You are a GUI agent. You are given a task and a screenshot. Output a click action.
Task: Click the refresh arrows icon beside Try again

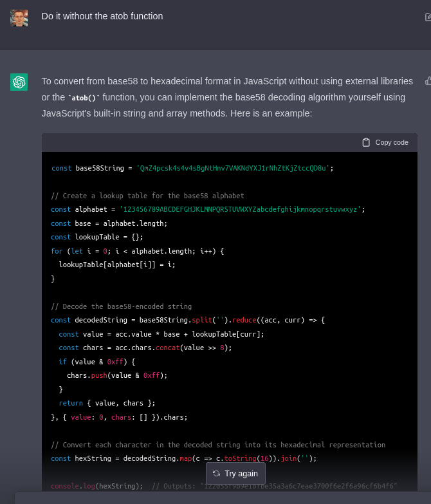(216, 473)
